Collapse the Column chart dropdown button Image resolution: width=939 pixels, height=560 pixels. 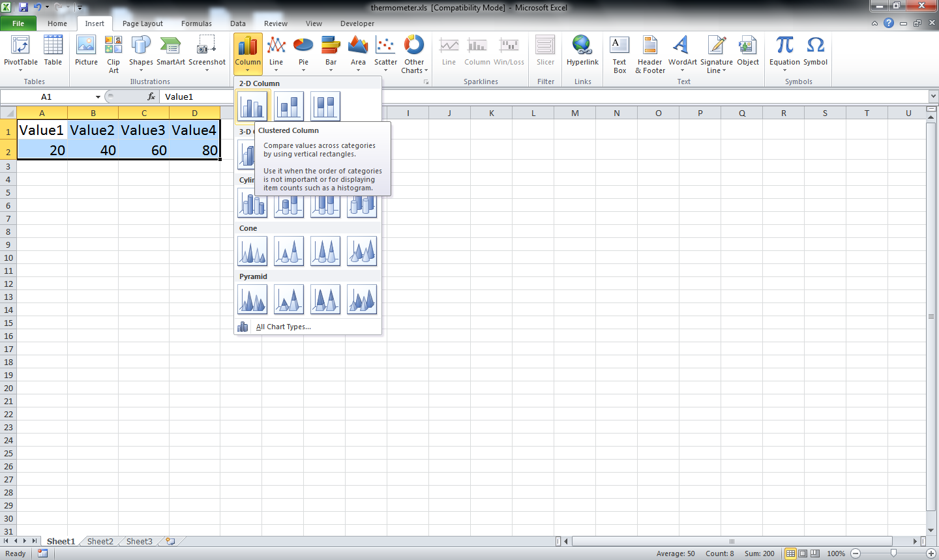[248, 54]
